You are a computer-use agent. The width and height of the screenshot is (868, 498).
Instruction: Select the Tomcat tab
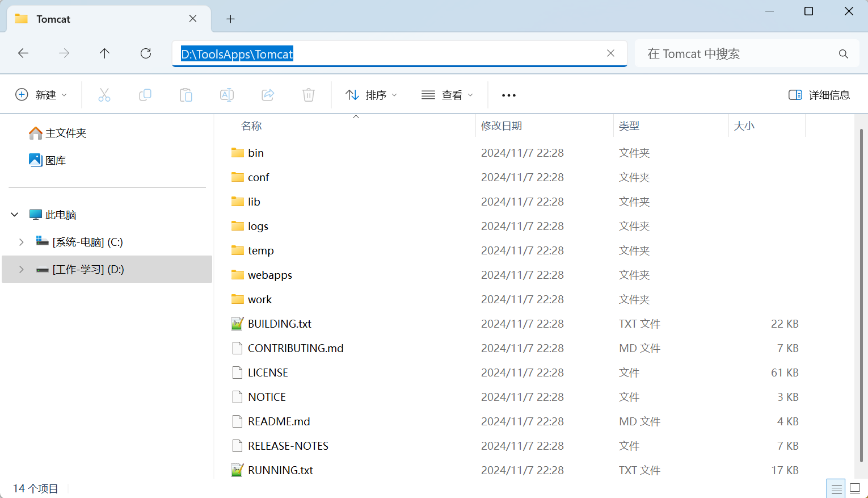pos(109,19)
